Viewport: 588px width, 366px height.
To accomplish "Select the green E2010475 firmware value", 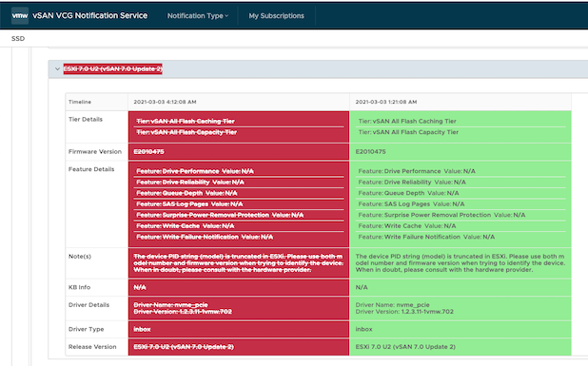I will point(370,152).
